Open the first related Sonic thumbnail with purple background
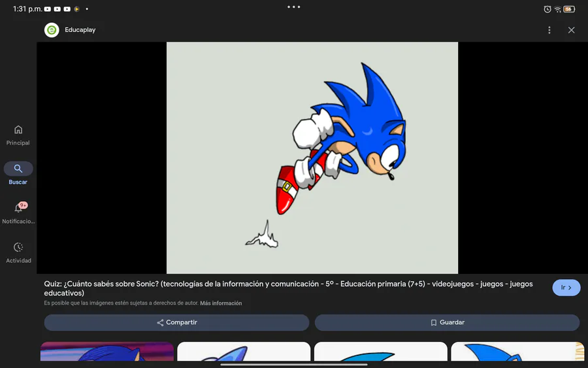This screenshot has width=588, height=368. [107, 352]
